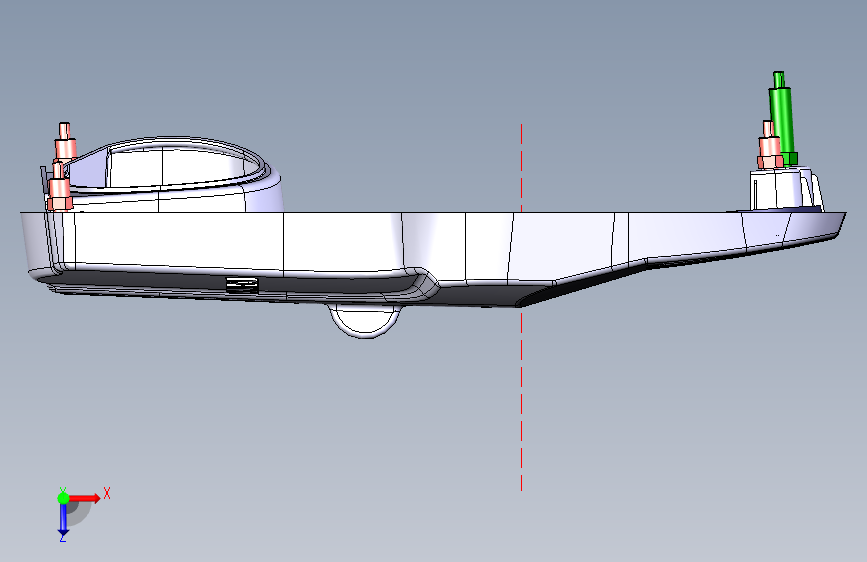Select the hemispherical boss under the housing
This screenshot has height=562, width=867.
[365, 321]
